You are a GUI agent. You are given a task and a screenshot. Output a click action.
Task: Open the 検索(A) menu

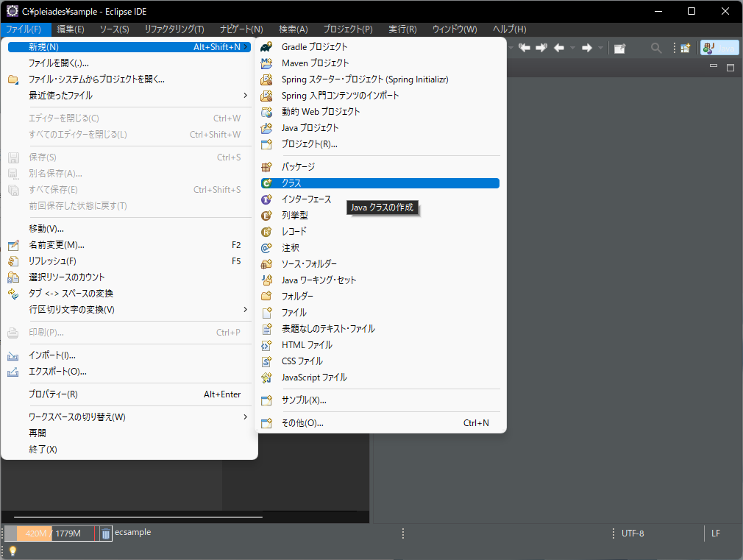click(294, 29)
